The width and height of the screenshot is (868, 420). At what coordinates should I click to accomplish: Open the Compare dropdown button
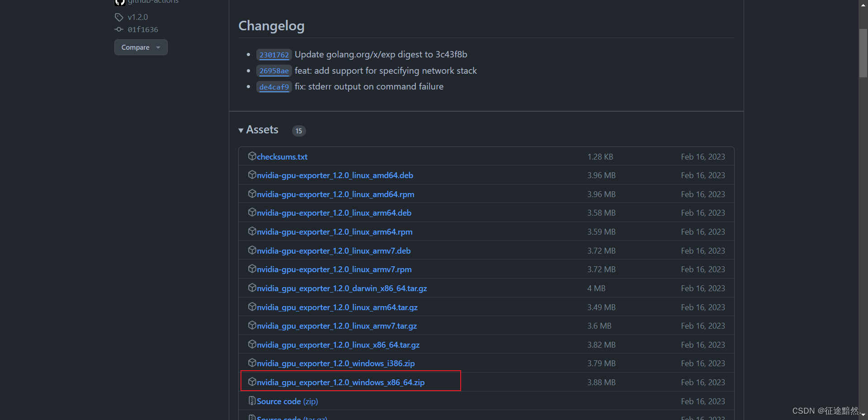[141, 47]
